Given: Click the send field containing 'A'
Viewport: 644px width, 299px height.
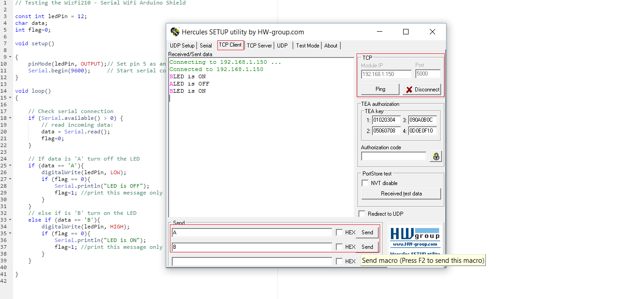Looking at the screenshot, I should click(252, 233).
